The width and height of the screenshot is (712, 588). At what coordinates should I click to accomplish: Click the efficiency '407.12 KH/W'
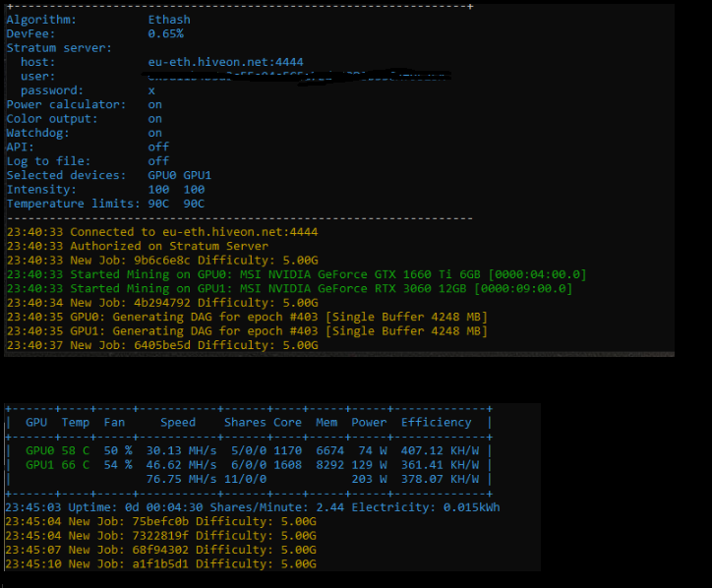pyautogui.click(x=440, y=451)
